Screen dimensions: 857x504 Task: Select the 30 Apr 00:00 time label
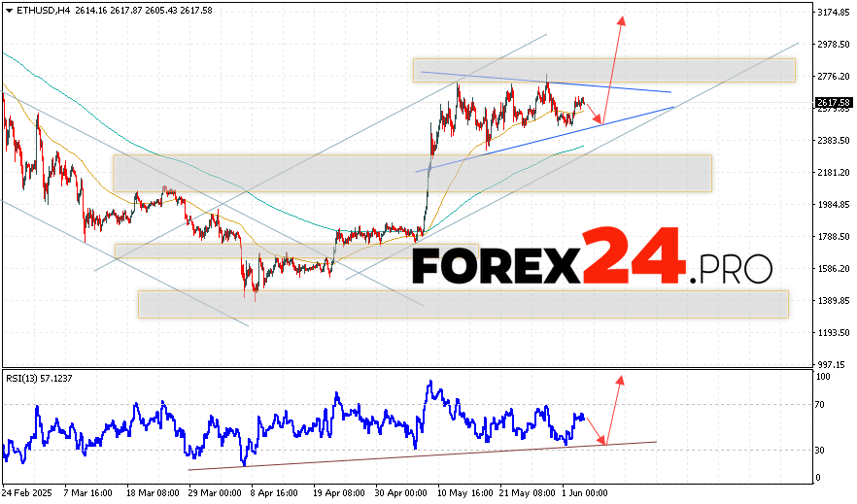point(401,493)
